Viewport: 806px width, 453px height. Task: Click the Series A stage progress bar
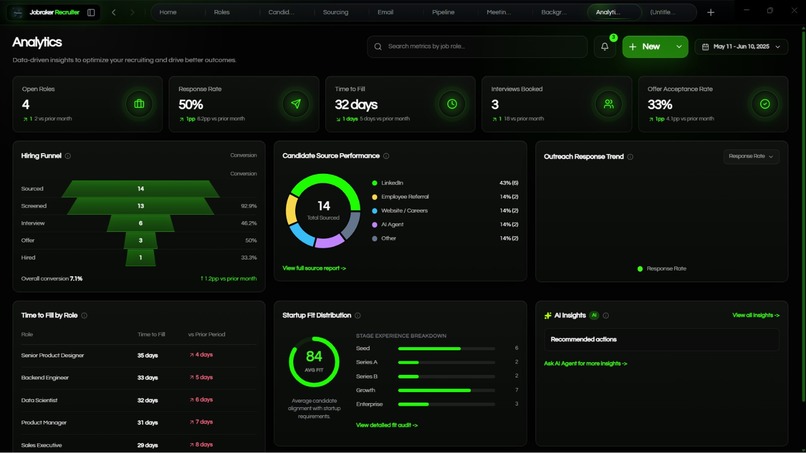point(446,363)
